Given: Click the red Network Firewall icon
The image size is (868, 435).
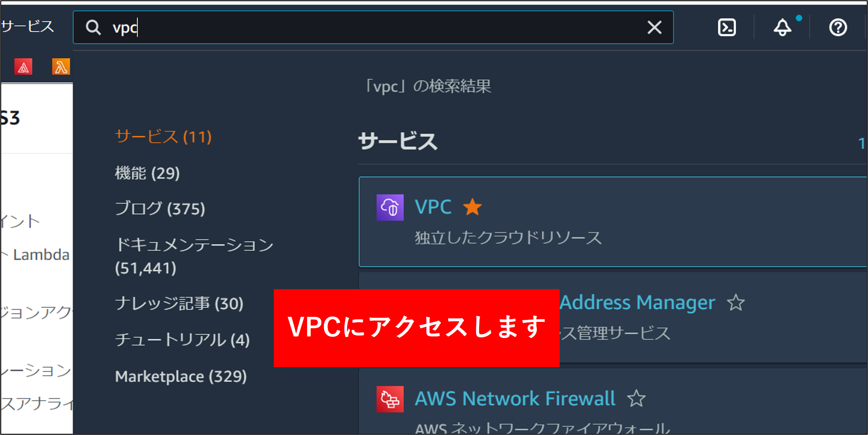Looking at the screenshot, I should point(390,399).
